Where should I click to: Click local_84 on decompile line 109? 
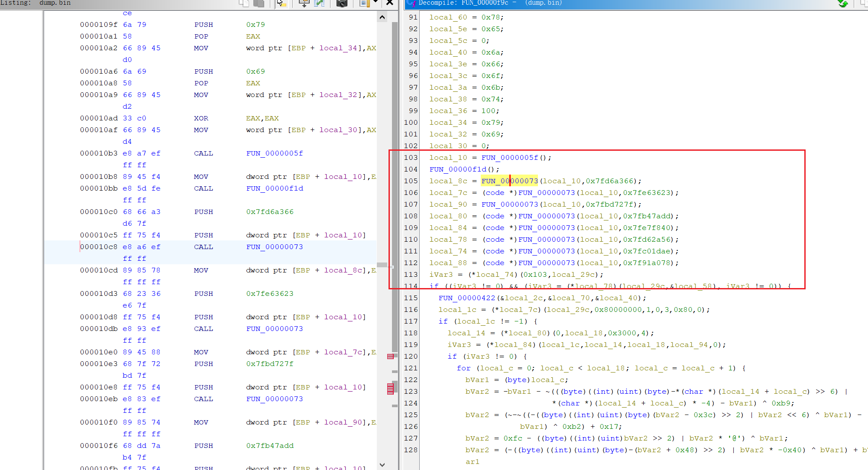[x=448, y=228]
